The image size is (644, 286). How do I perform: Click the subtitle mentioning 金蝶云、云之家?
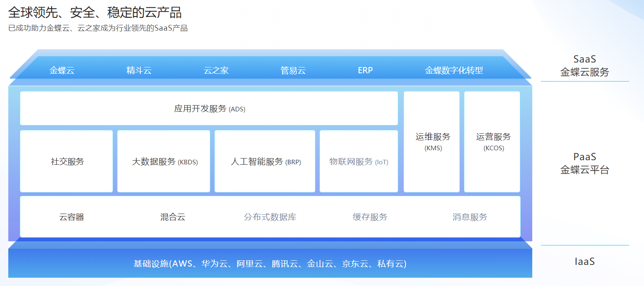coord(98,29)
